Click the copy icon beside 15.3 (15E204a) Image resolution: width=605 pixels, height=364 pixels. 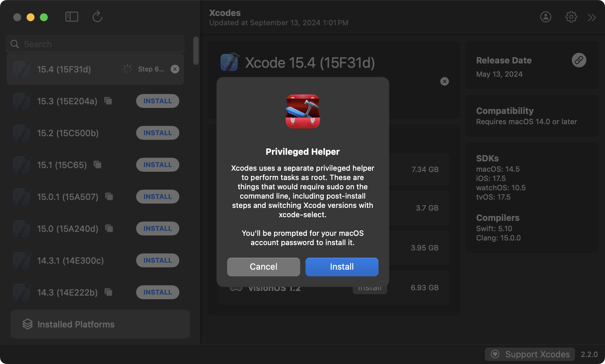[x=108, y=101]
